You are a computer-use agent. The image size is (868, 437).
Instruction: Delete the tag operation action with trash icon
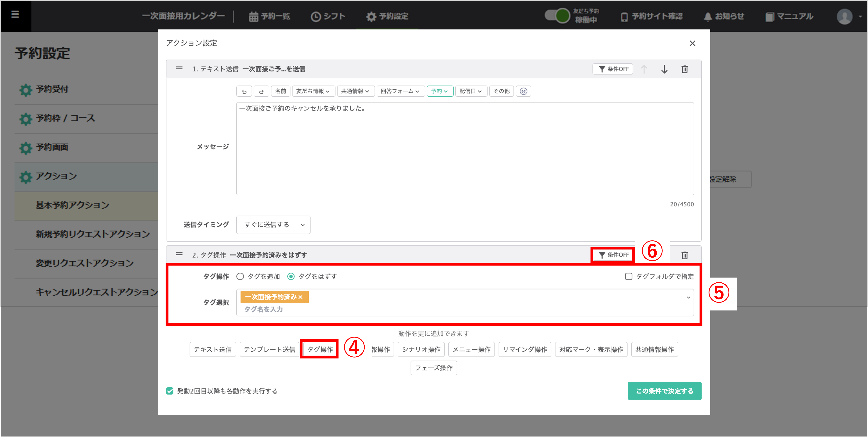coord(684,255)
